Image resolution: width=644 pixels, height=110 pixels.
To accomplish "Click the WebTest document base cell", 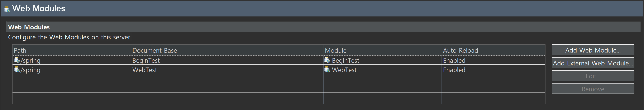I will [x=227, y=69].
